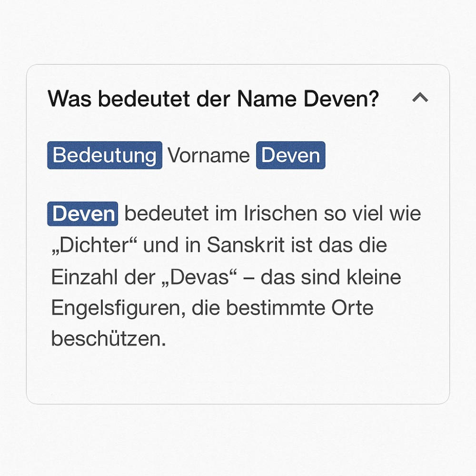The width and height of the screenshot is (476, 476).
Task: Click the phrase "so viel wie"
Action: coord(373,213)
